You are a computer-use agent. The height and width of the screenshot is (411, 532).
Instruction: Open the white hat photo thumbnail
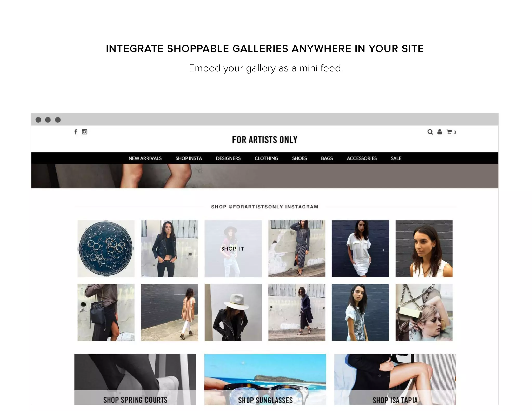point(233,312)
